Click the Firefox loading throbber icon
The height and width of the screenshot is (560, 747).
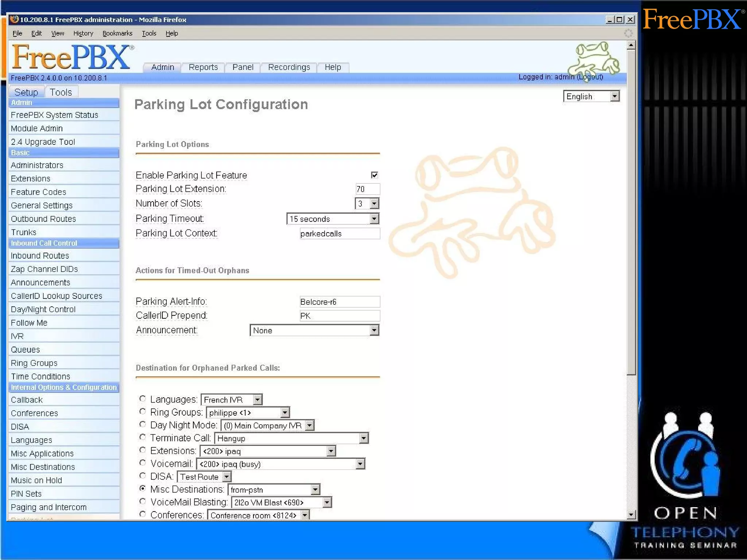click(628, 33)
